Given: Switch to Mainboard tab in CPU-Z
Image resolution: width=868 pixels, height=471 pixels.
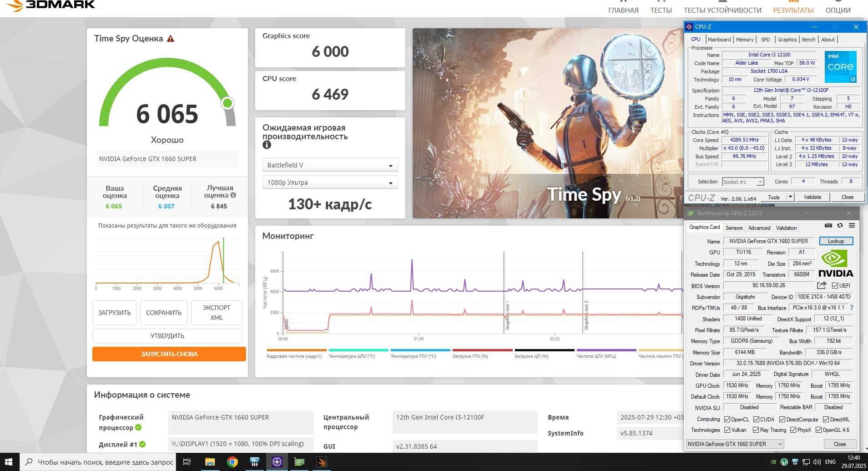Looking at the screenshot, I should pos(719,40).
